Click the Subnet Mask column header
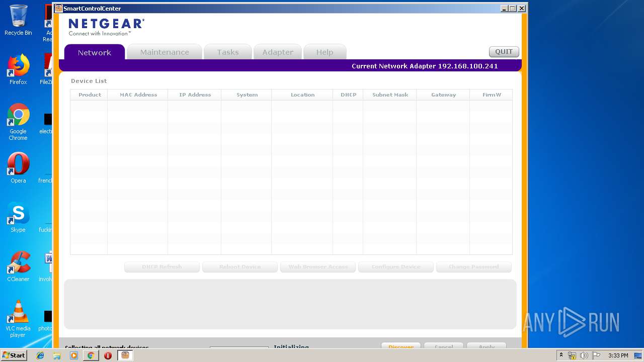The image size is (644, 362). (x=390, y=95)
